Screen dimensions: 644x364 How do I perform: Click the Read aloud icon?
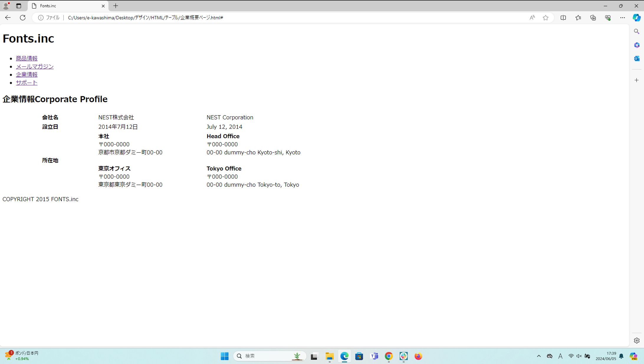coord(532,18)
